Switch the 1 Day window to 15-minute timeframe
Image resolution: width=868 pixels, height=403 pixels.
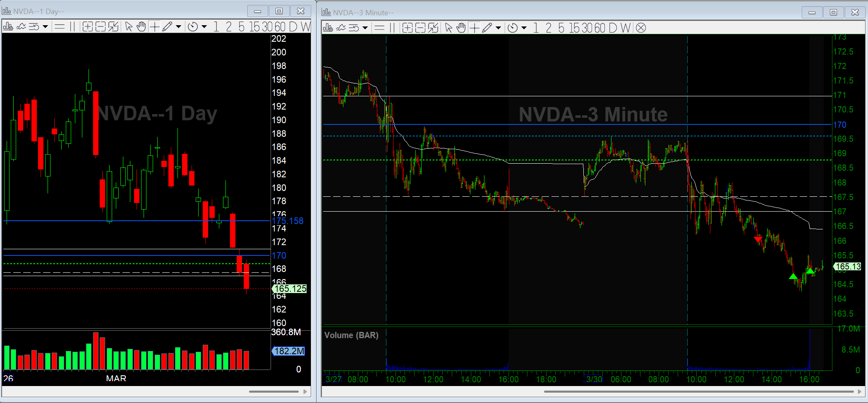coord(255,27)
